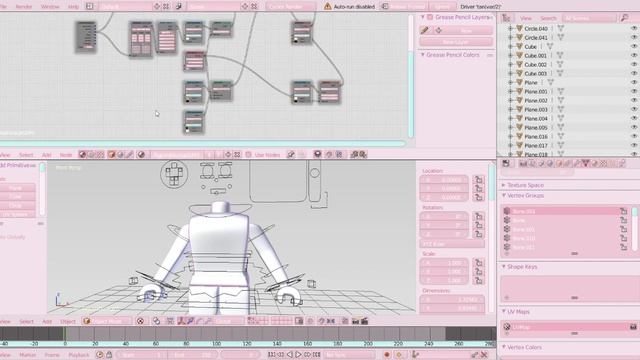Screen dimensions: 640x360
Task: Toggle the Use Nodes checkbox
Action: click(248, 154)
